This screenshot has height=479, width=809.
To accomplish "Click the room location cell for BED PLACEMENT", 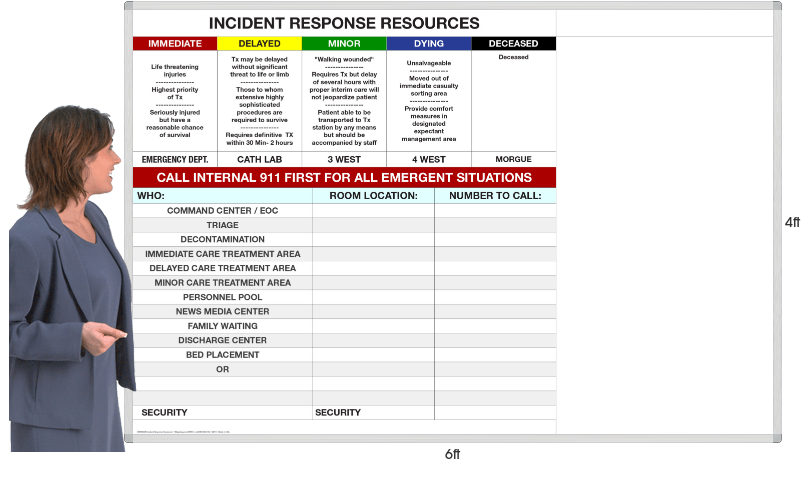I will pos(373,355).
